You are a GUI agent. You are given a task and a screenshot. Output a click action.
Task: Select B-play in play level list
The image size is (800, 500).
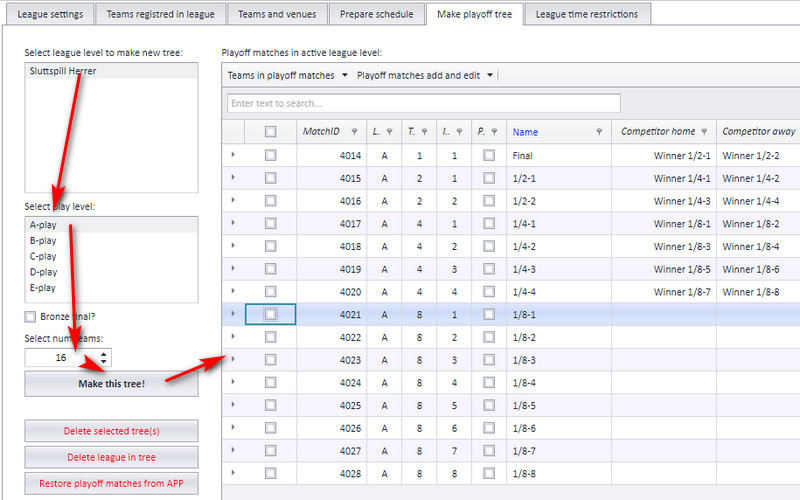(x=111, y=241)
